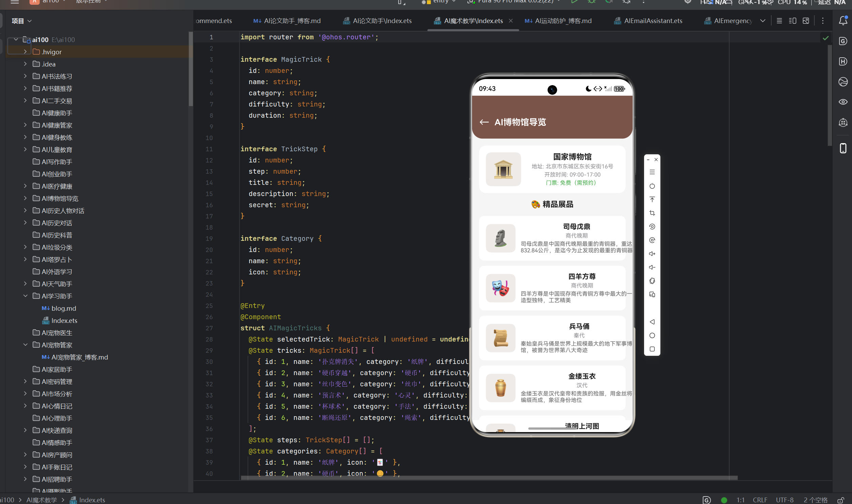Expand the AI塔罗占卜 folder

click(x=25, y=259)
